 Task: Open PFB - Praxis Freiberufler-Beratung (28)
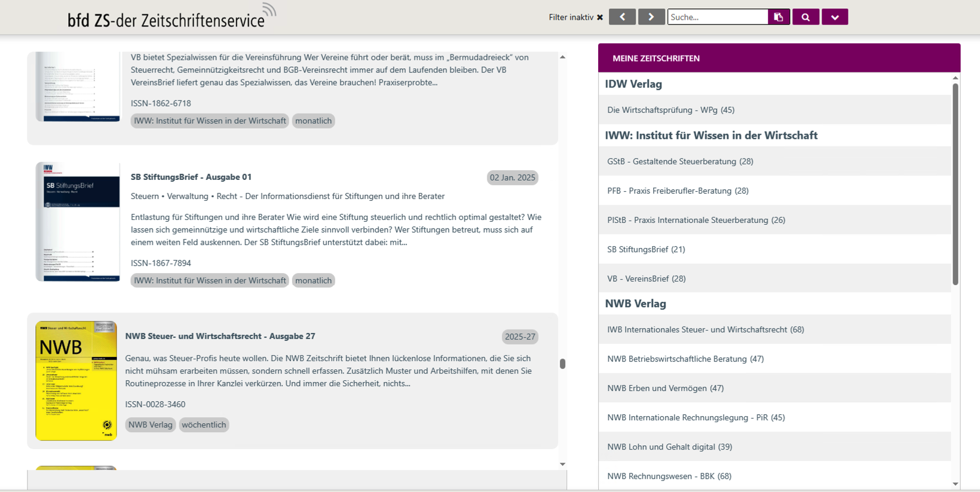pyautogui.click(x=774, y=191)
